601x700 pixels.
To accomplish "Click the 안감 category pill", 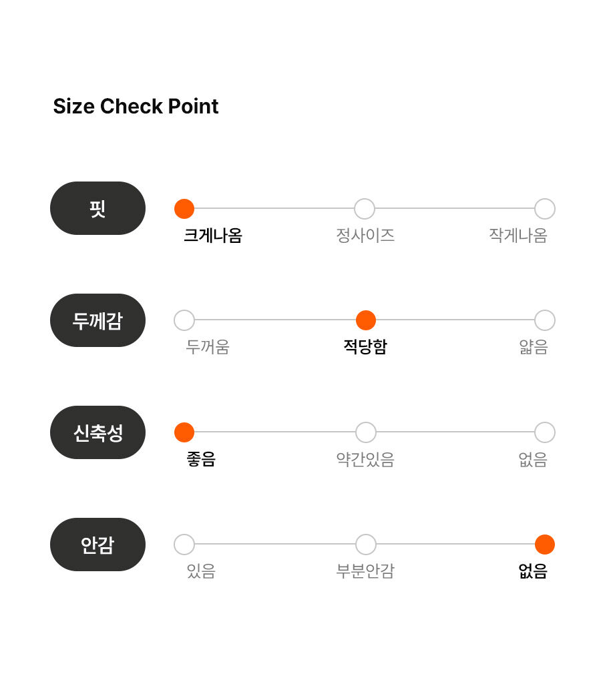I will point(98,545).
